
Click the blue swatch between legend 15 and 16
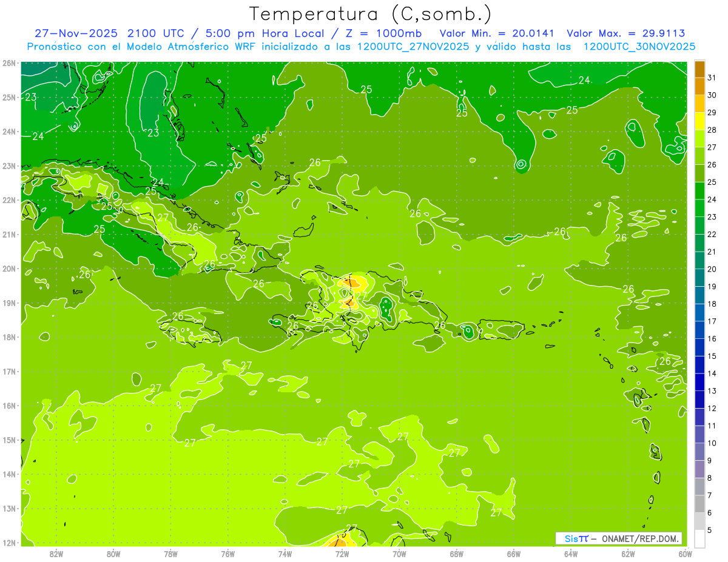(699, 347)
